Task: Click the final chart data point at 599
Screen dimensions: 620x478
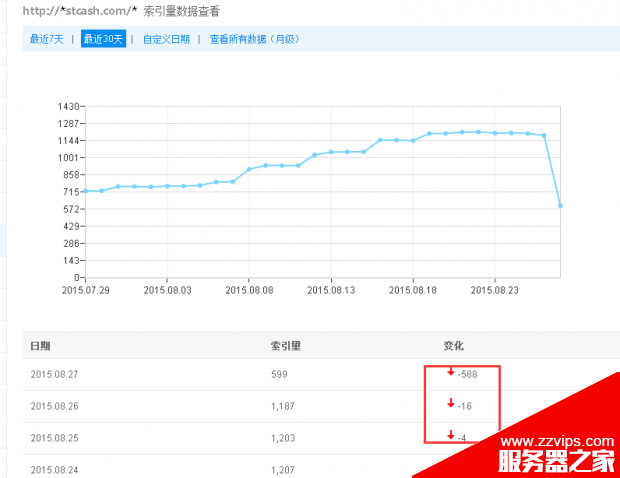Action: coord(560,206)
